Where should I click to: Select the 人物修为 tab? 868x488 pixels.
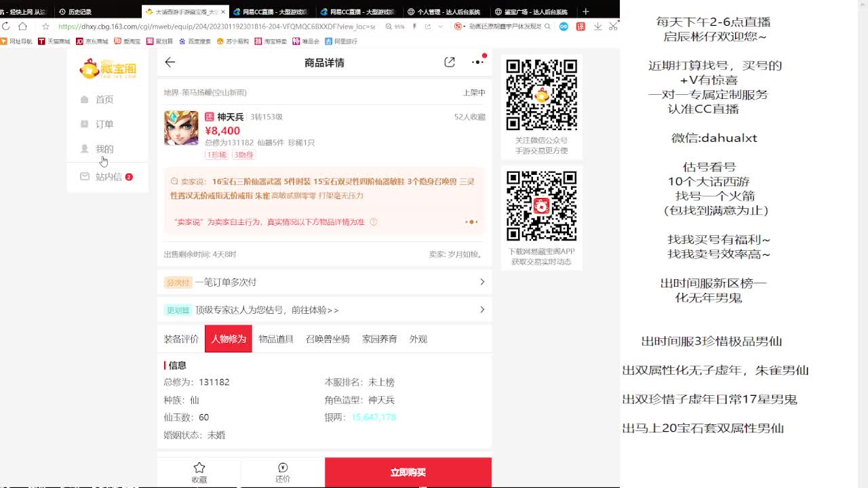point(229,339)
